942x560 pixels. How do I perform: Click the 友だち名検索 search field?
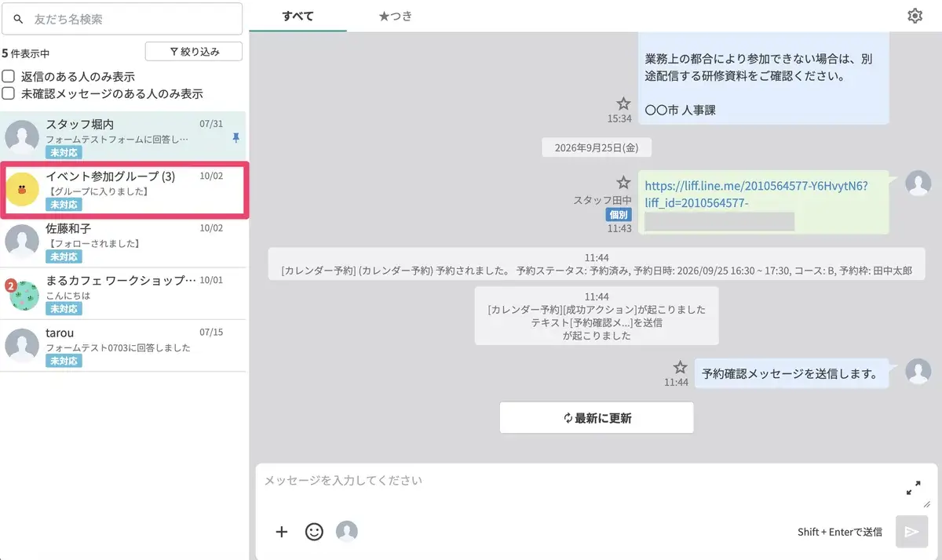122,19
